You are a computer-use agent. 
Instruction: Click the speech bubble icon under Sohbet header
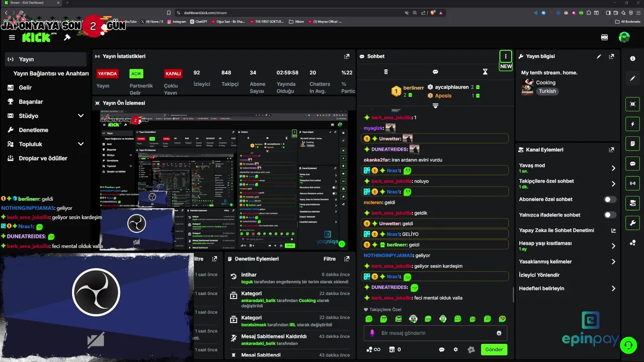435,72
